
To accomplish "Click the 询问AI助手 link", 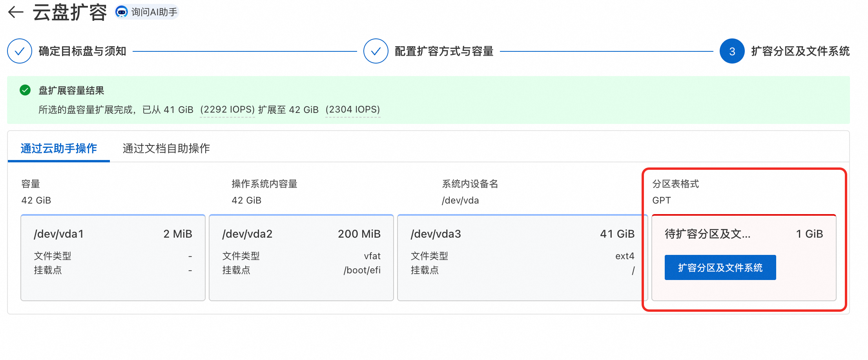I will pyautogui.click(x=154, y=12).
